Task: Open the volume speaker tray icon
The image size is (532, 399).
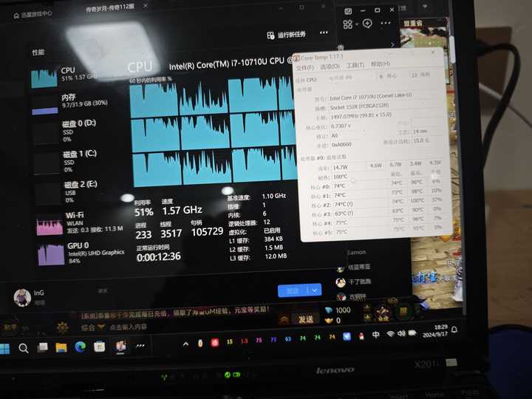Action: coord(401,333)
